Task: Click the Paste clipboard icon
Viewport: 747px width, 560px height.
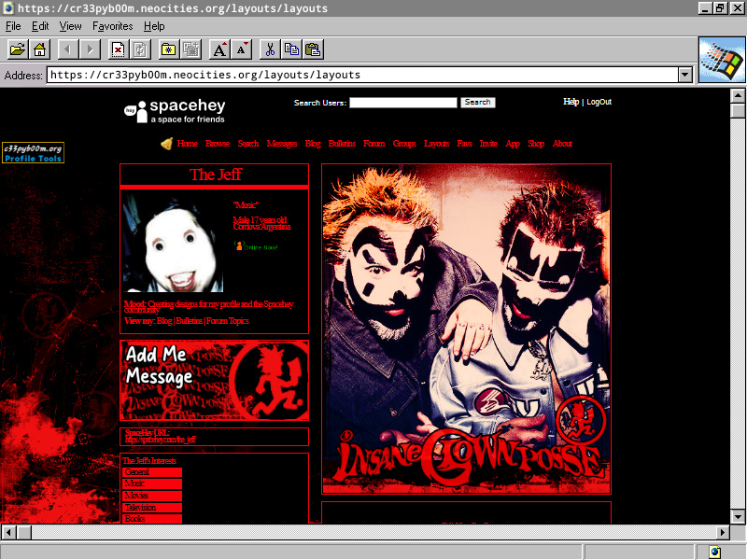Action: (x=313, y=49)
